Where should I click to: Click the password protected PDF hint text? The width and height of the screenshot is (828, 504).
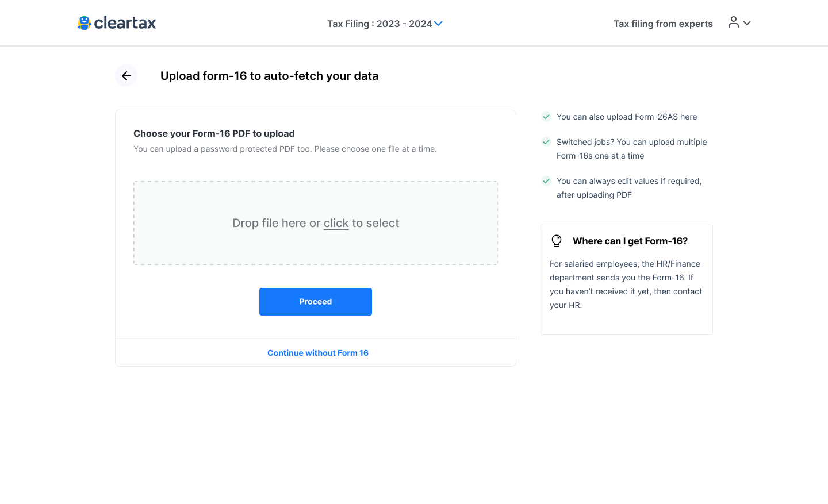[285, 149]
